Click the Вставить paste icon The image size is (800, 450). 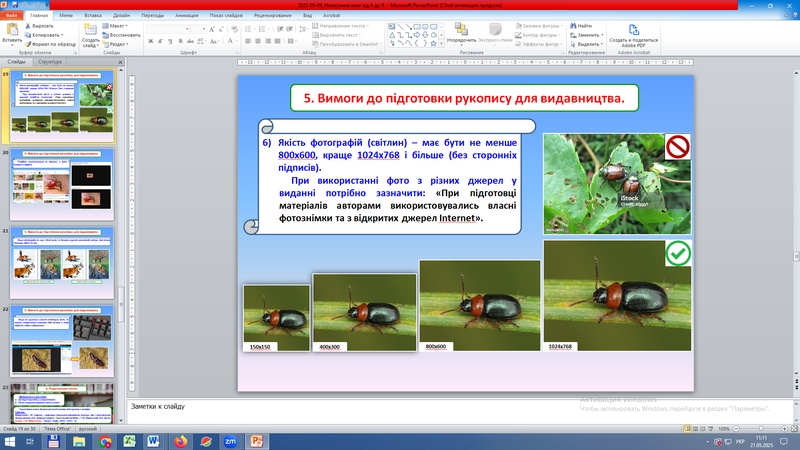point(12,31)
